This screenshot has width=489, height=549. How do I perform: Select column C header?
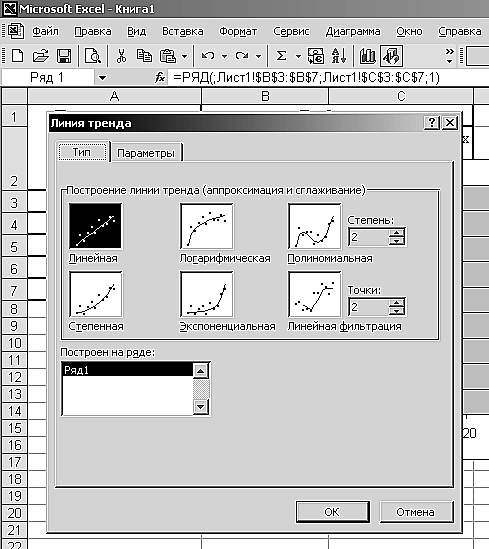401,96
